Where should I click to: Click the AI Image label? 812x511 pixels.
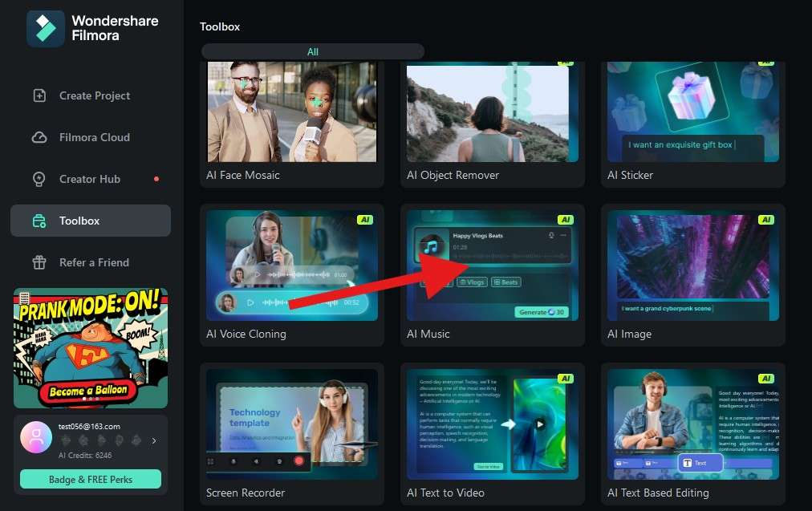pyautogui.click(x=629, y=335)
